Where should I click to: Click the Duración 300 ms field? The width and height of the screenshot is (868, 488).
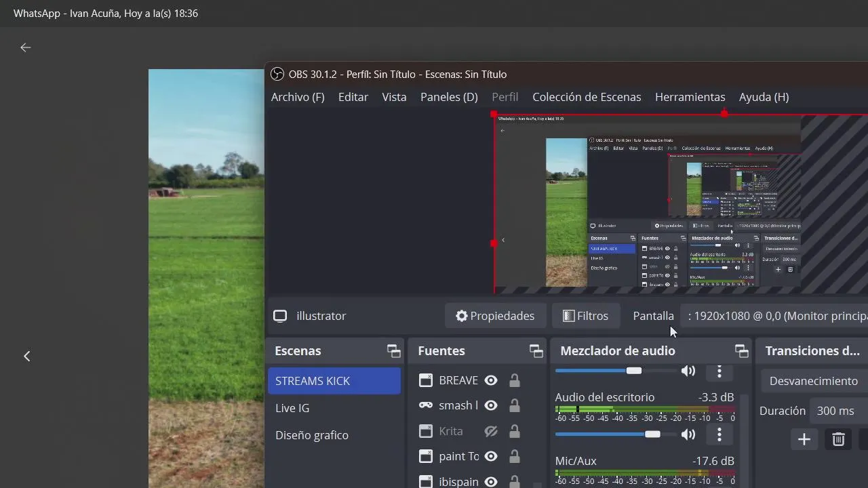[839, 411]
